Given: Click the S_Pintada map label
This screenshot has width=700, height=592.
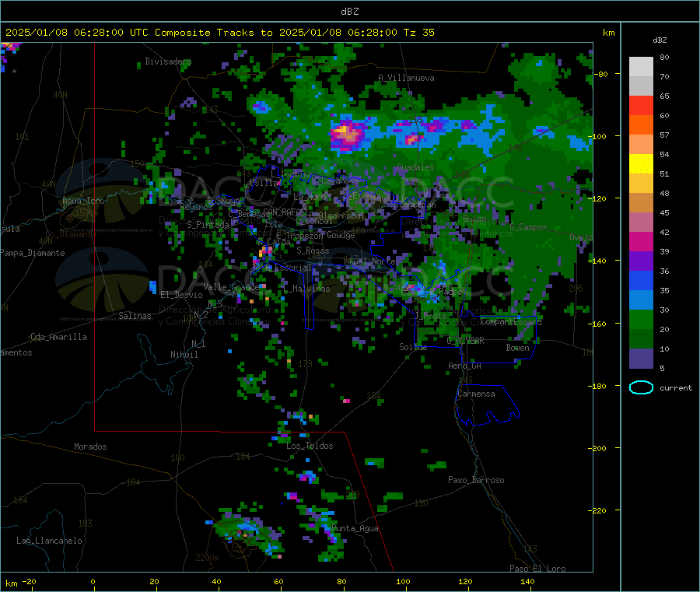Looking at the screenshot, I should coord(208,225).
